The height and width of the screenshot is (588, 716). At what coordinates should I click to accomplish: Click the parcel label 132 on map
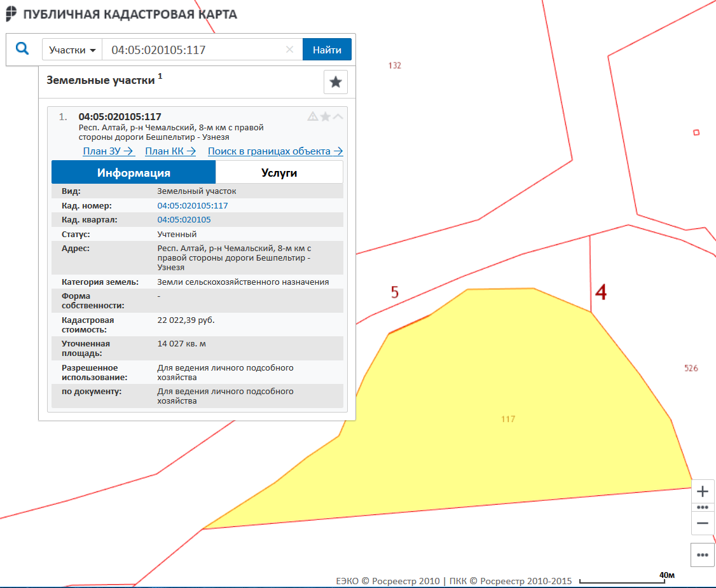click(x=395, y=65)
